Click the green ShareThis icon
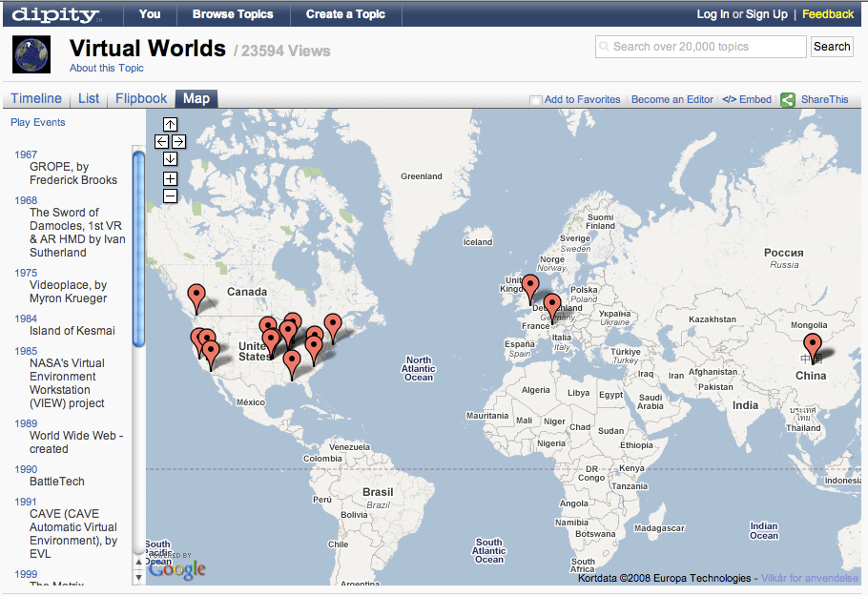The image size is (868, 596). 788,99
